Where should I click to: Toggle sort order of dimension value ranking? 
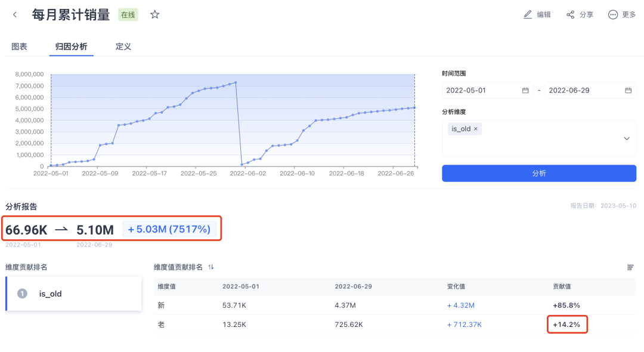tap(211, 267)
